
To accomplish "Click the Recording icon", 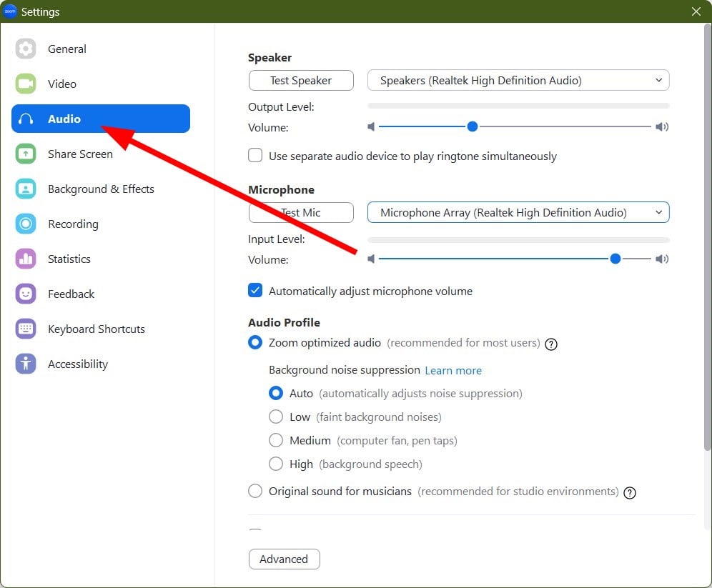I will coord(26,224).
